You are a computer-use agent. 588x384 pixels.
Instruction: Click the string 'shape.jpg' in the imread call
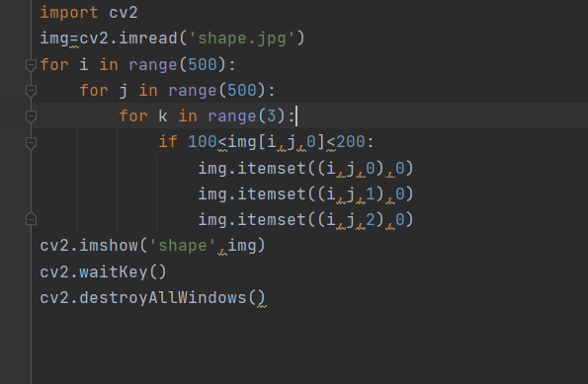(242, 38)
